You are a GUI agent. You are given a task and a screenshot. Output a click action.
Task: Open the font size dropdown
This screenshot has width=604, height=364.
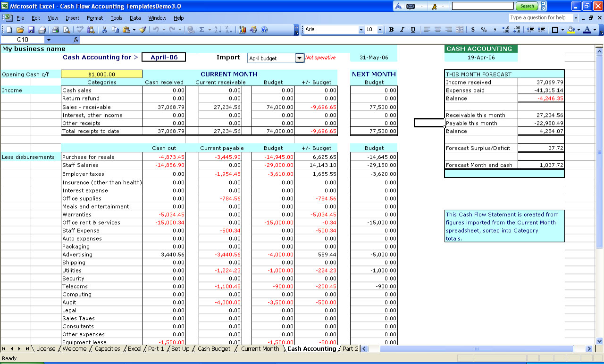[380, 29]
